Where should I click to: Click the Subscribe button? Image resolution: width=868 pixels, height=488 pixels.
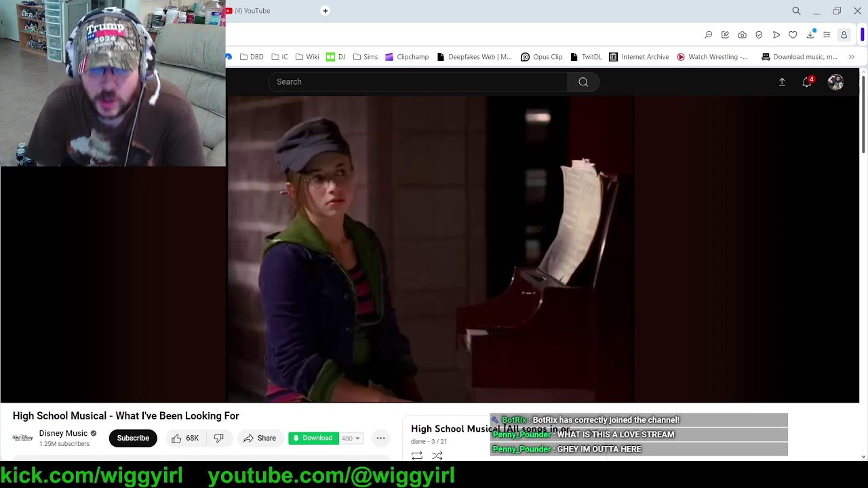[x=133, y=439]
